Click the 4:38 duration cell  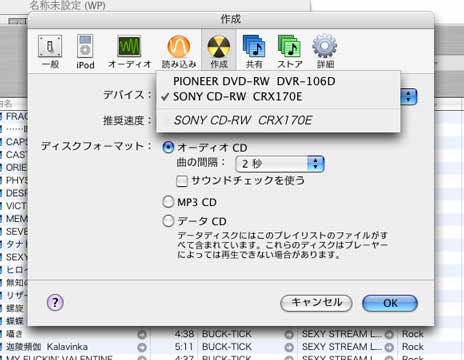184,334
